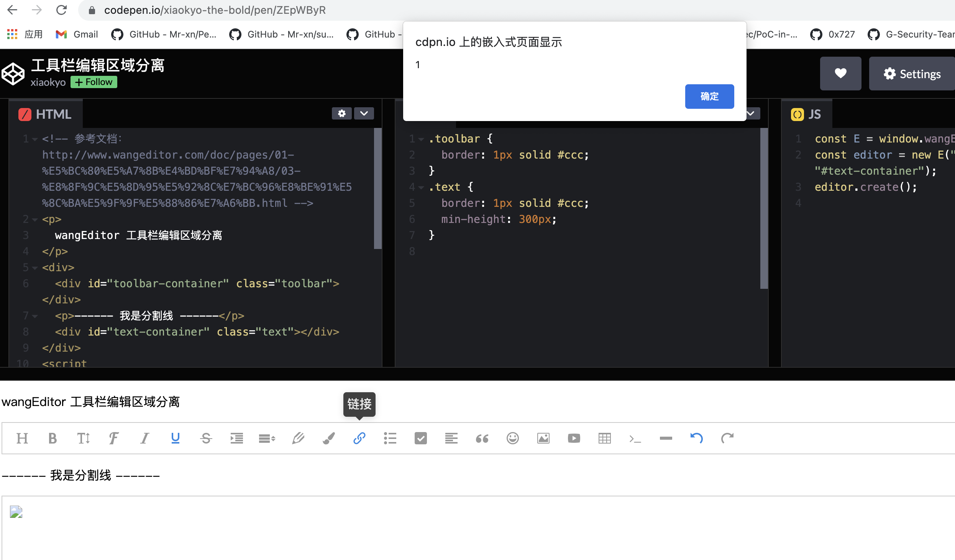
Task: Collapse fold arrow at HTML line 2
Action: click(35, 219)
